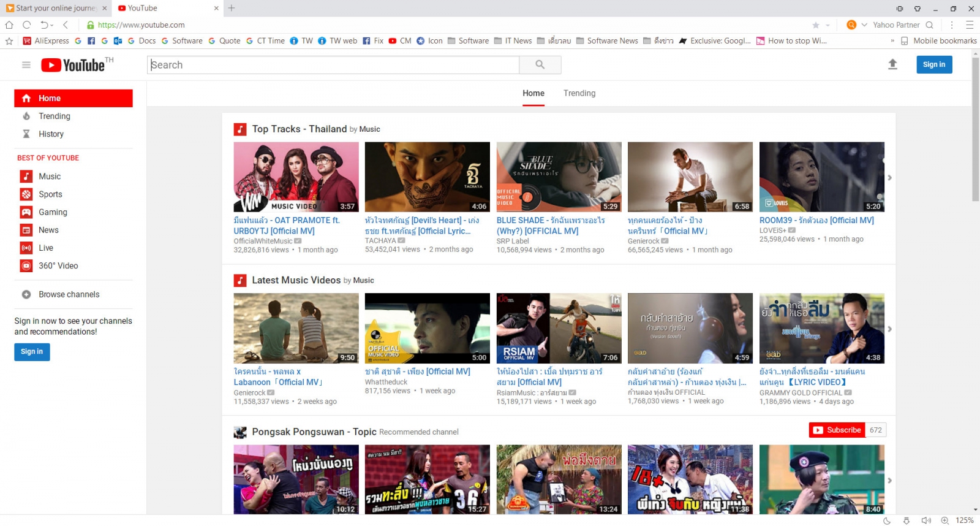Show next Pongsak Pongsuwan videos arrow

click(x=890, y=481)
